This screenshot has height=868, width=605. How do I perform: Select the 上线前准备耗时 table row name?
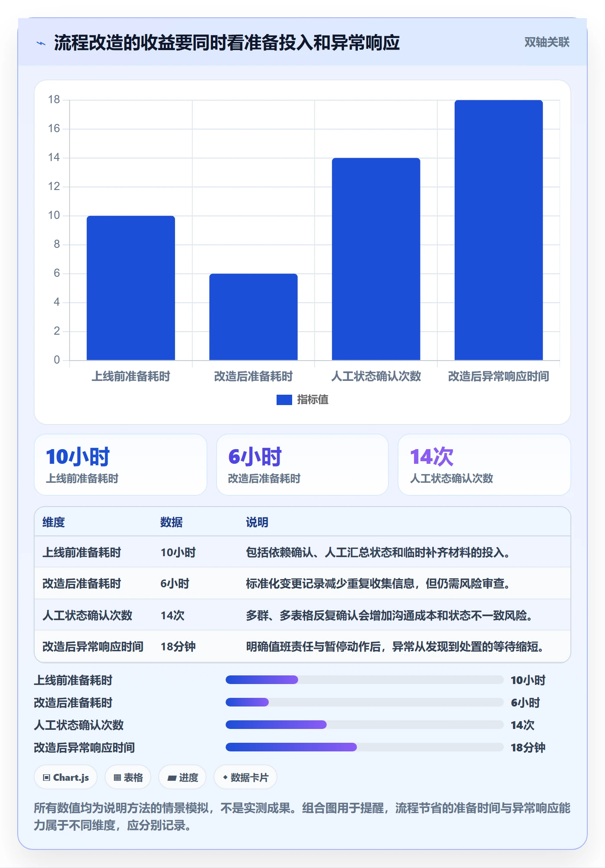pyautogui.click(x=82, y=552)
